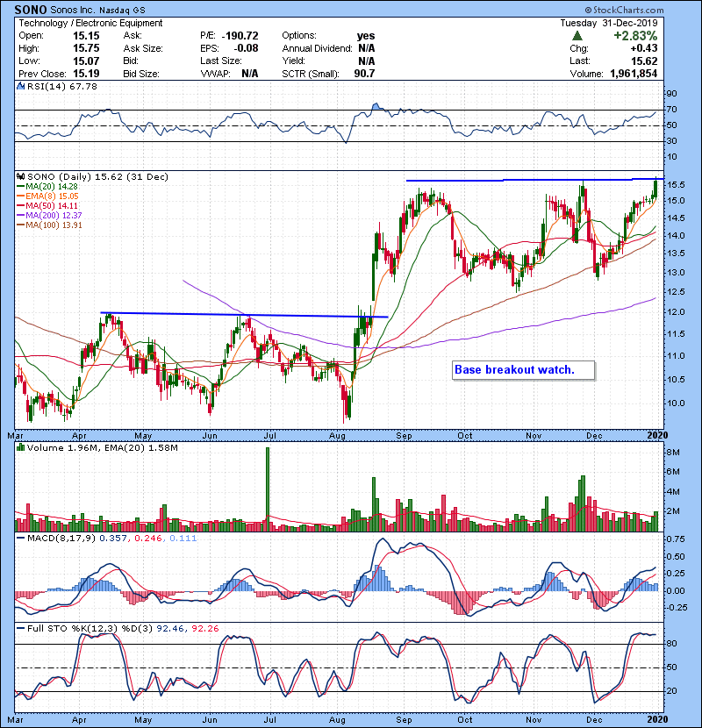Click the 15.5 price axis label
This screenshot has height=728, width=702.
(x=676, y=185)
